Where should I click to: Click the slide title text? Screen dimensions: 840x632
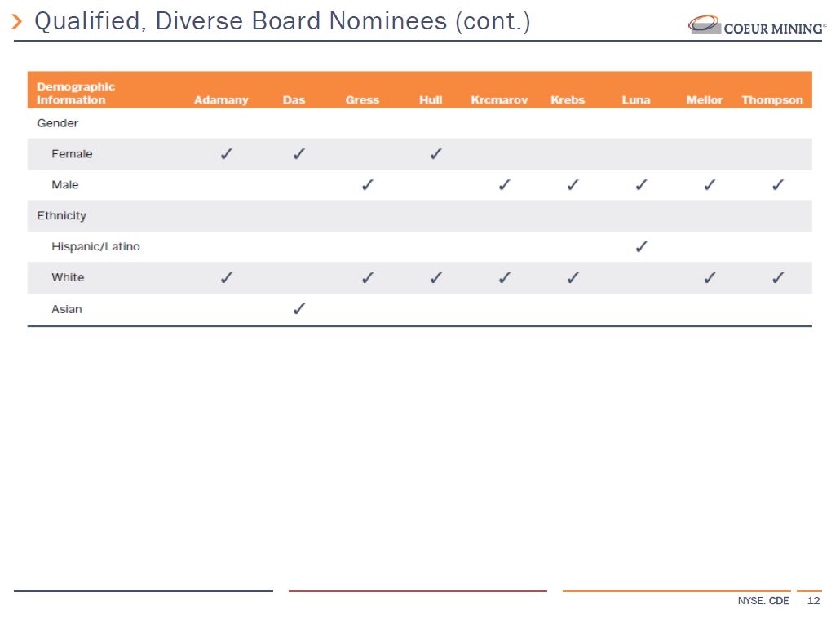[x=282, y=22]
